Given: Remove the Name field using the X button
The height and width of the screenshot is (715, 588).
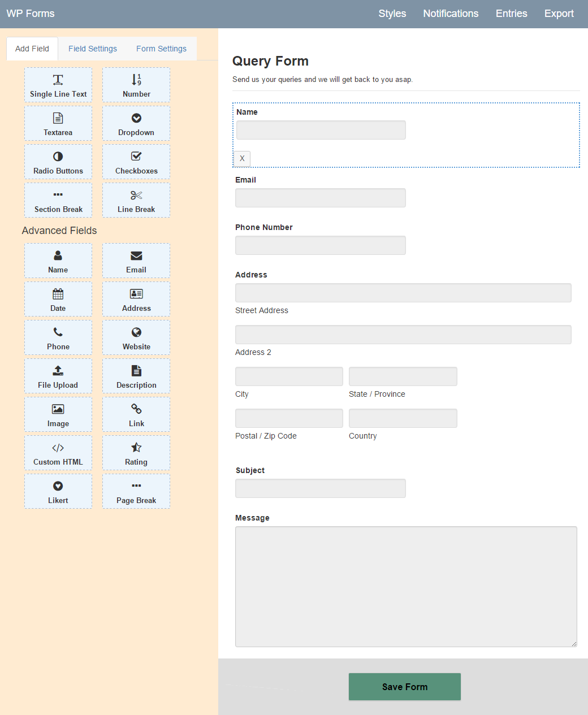Looking at the screenshot, I should pos(242,159).
